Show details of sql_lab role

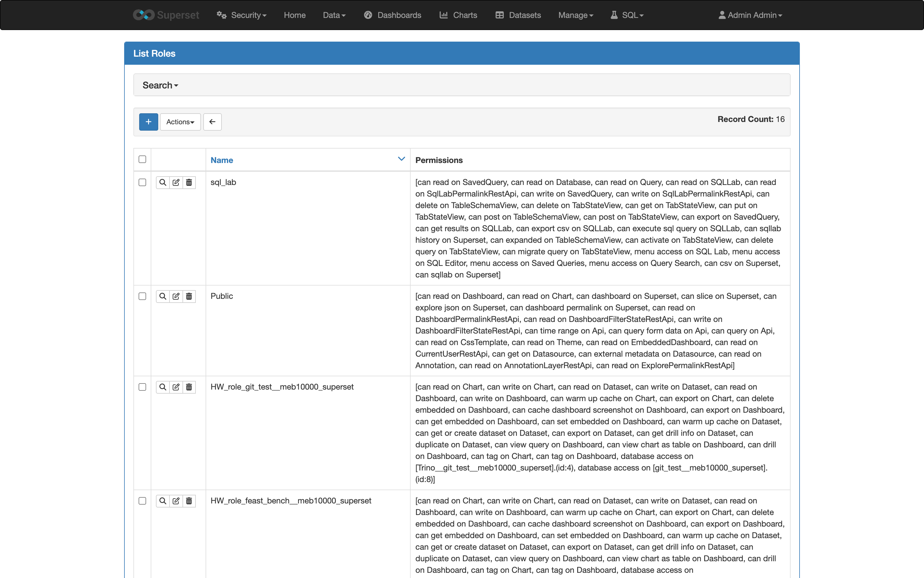pyautogui.click(x=163, y=182)
